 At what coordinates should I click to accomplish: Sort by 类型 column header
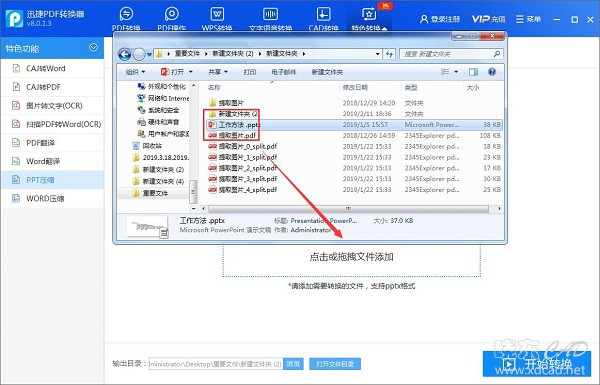click(x=411, y=88)
